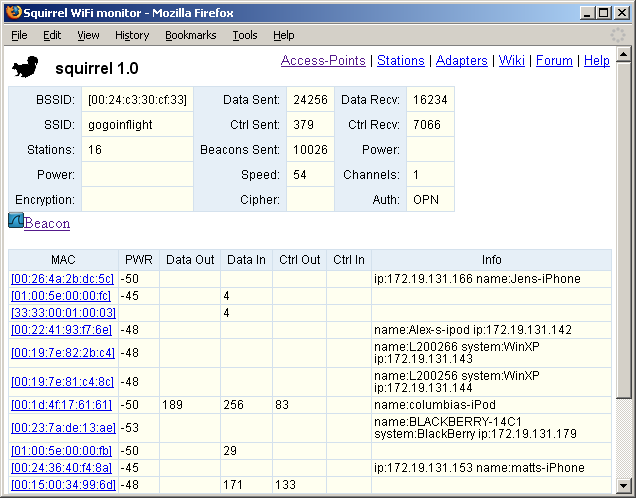Open the History menu
The image size is (636, 498).
pyautogui.click(x=132, y=35)
